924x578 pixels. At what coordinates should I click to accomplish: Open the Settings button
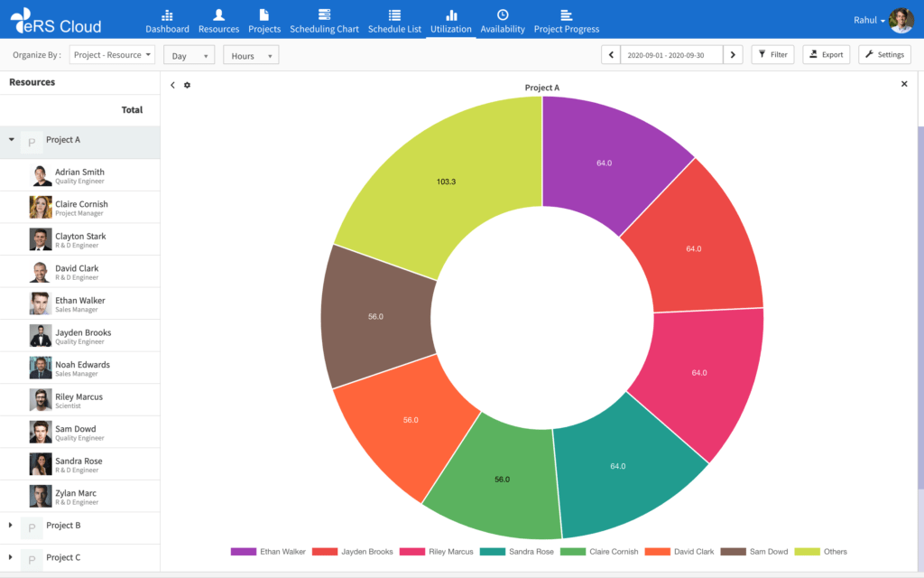(884, 55)
